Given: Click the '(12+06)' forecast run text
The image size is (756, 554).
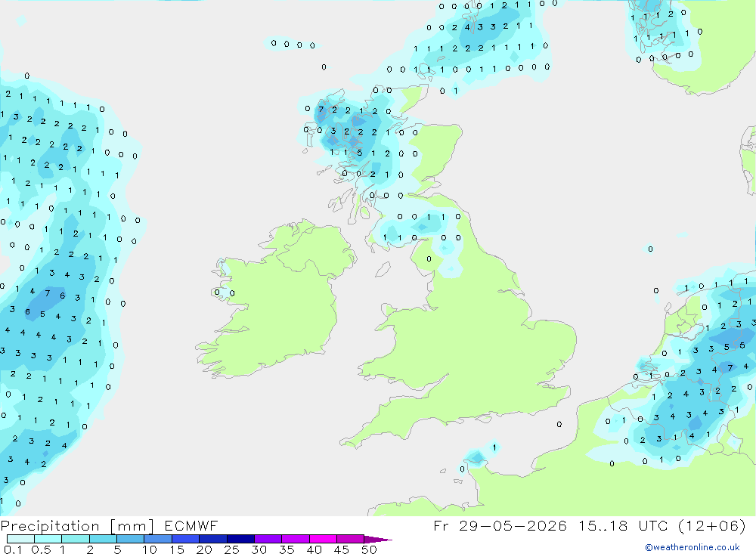Looking at the screenshot, I should (x=711, y=526).
